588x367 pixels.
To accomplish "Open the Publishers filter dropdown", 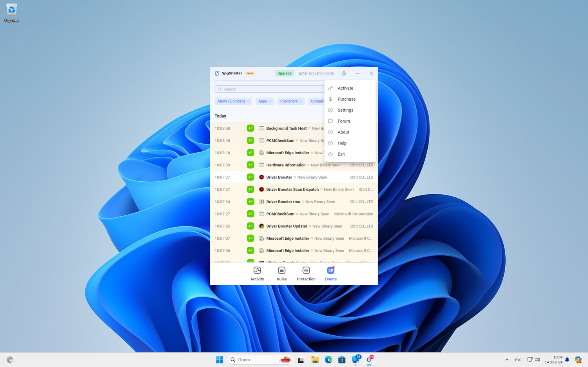I will pyautogui.click(x=291, y=101).
